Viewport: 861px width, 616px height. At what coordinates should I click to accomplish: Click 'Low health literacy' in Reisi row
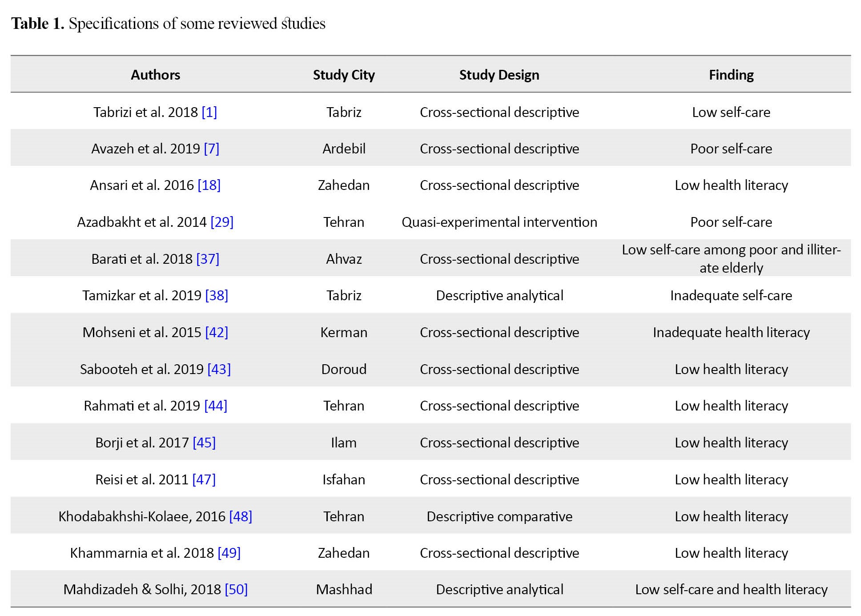click(x=731, y=479)
